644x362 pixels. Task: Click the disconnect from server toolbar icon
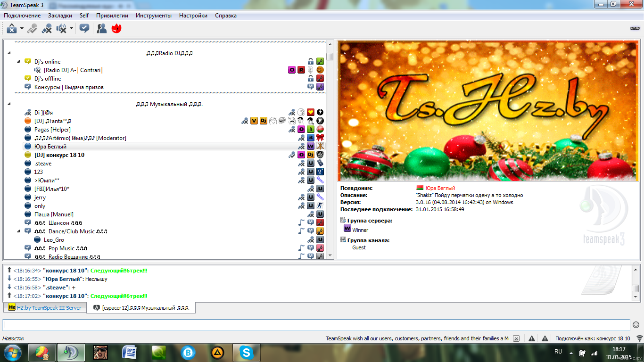pyautogui.click(x=11, y=29)
